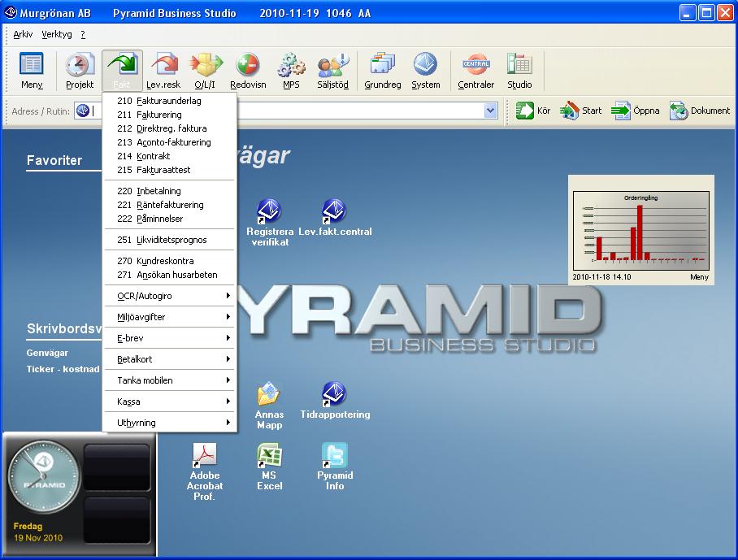
Task: Open 251 Likviditetsprognos
Action: coord(169,240)
